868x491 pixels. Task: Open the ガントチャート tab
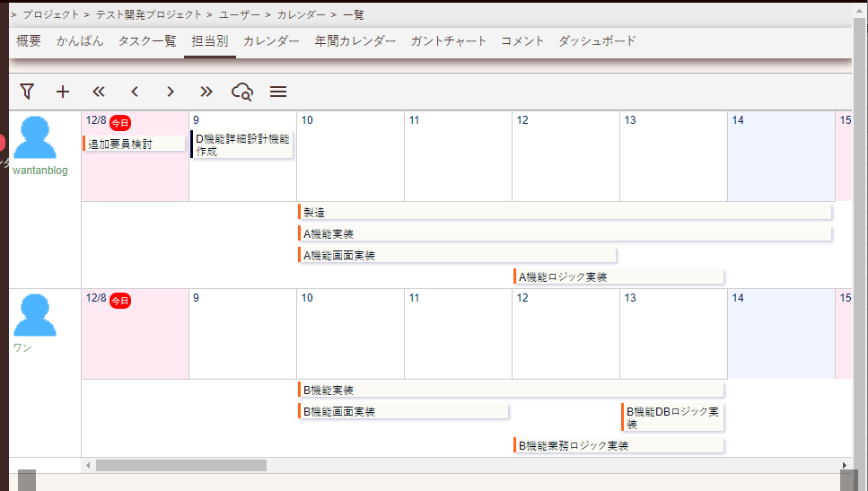coord(449,41)
